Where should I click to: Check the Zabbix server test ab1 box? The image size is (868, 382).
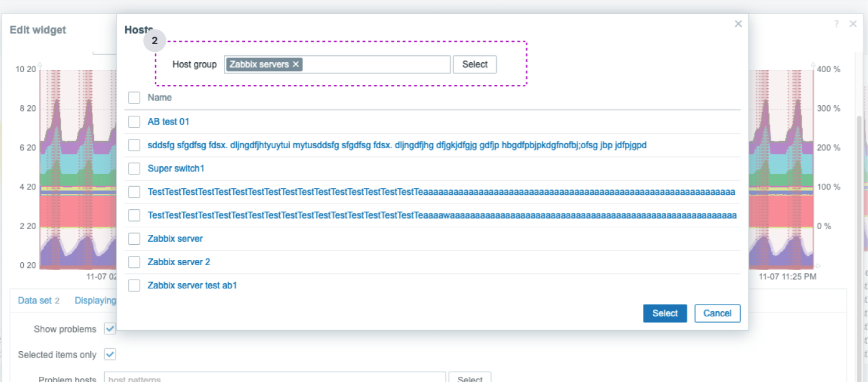(x=134, y=285)
